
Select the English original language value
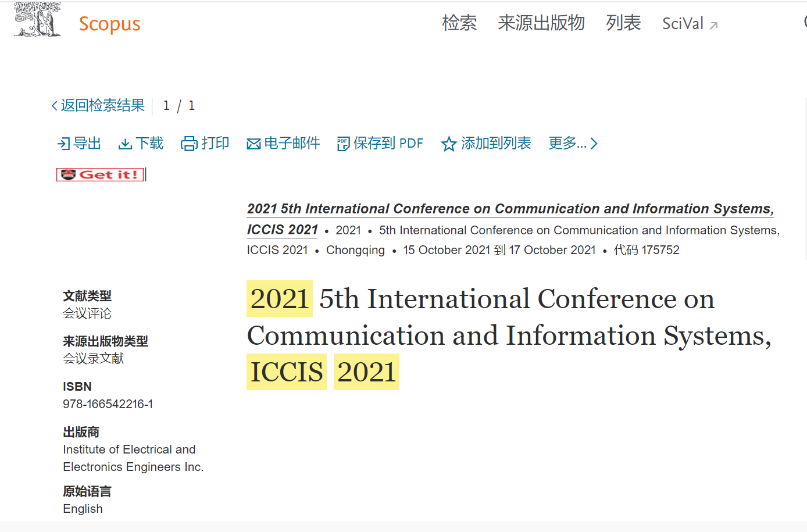[x=83, y=509]
